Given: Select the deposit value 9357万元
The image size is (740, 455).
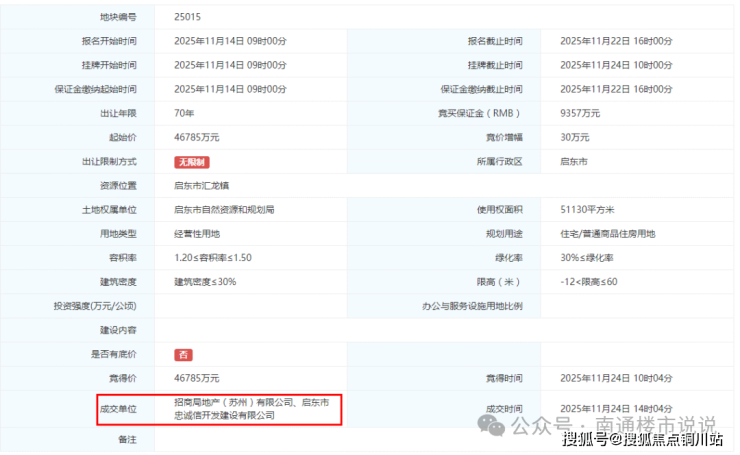Looking at the screenshot, I should [x=580, y=113].
